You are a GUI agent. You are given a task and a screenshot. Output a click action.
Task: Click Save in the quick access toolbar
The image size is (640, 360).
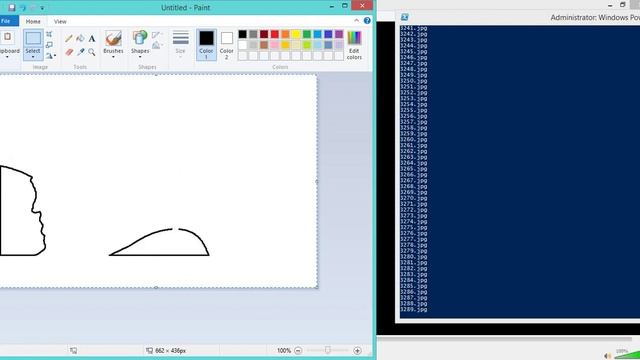pyautogui.click(x=11, y=7)
